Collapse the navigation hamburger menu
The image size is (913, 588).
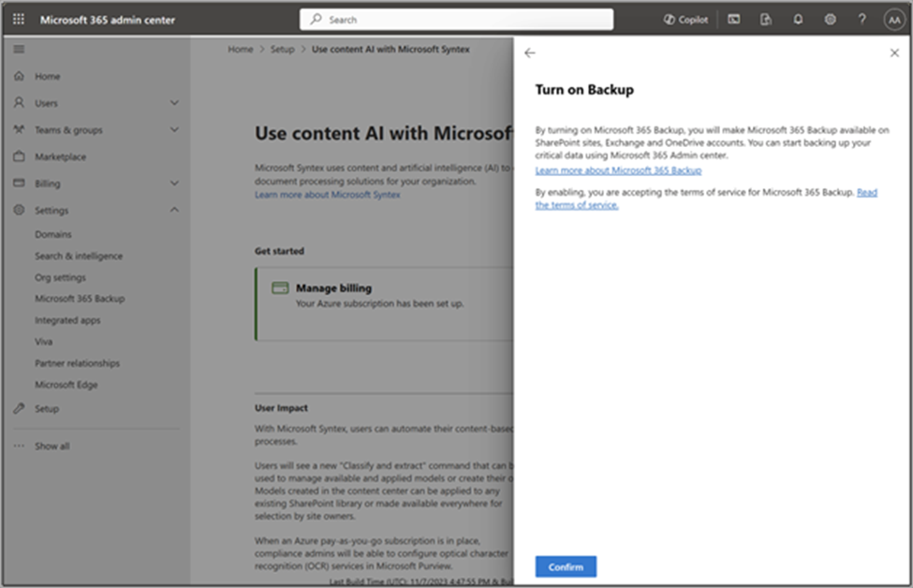click(20, 49)
